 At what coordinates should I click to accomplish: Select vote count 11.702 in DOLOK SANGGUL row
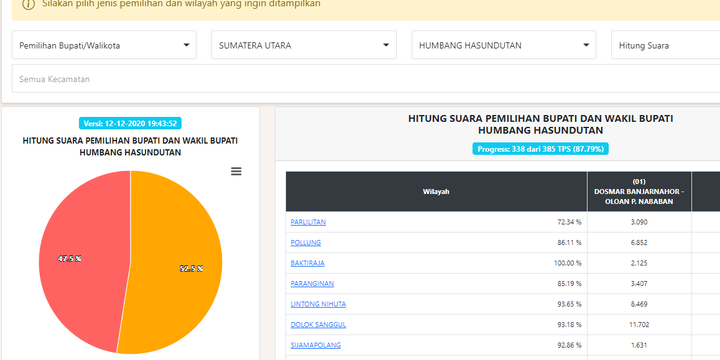[639, 325]
